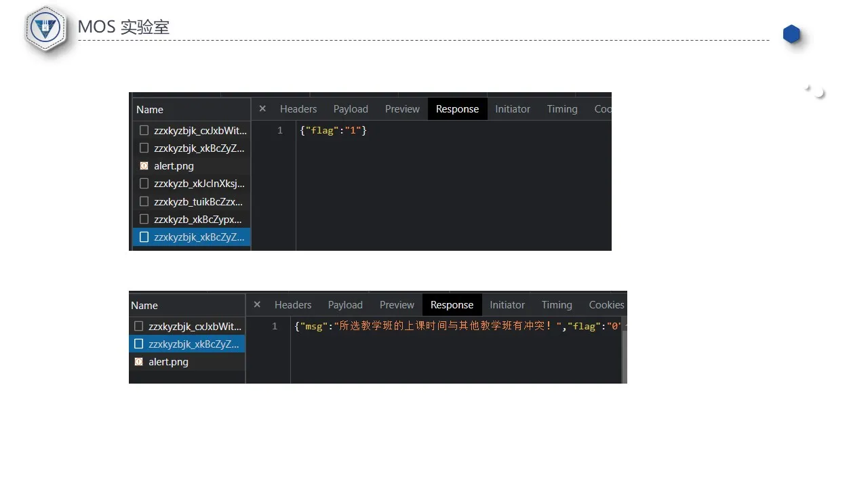Image resolution: width=868 pixels, height=488 pixels.
Task: Click file icon of highlighted zzxkyzbjk_xkBcZyZ... in lower panel
Action: click(138, 344)
